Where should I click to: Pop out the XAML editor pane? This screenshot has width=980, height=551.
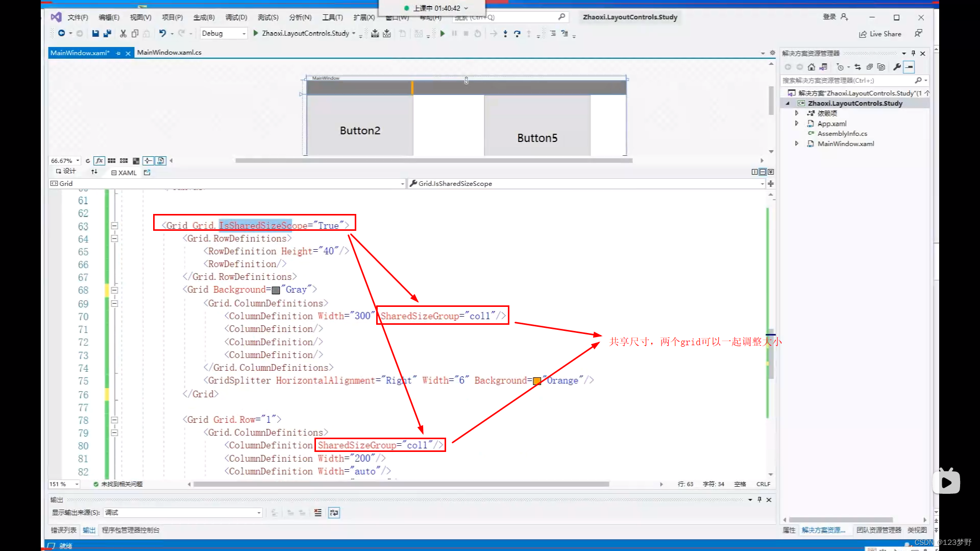(147, 173)
